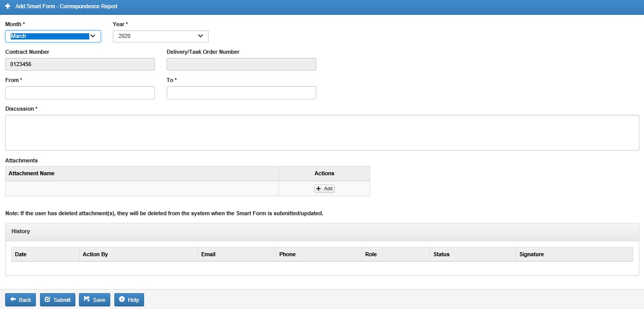644x309 pixels.
Task: Open Help from the bottom bar
Action: (x=129, y=300)
